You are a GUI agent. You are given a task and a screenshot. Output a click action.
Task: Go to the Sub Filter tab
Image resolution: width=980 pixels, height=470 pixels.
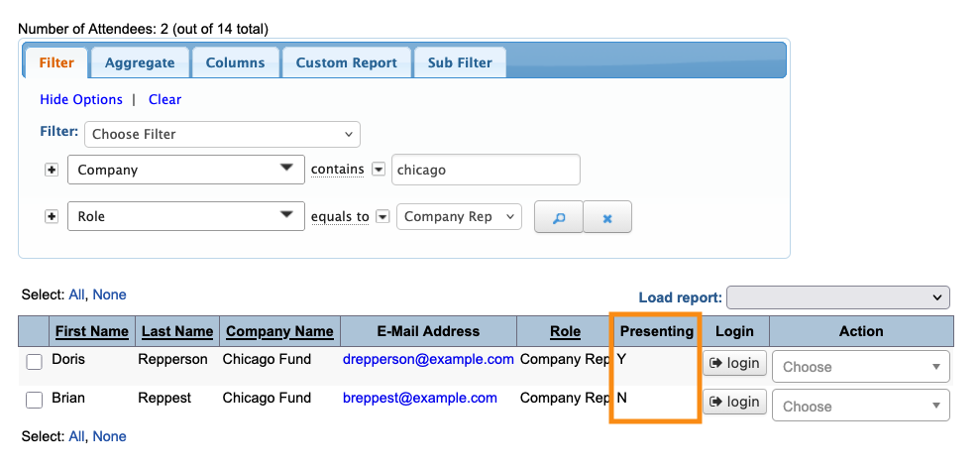click(x=460, y=62)
